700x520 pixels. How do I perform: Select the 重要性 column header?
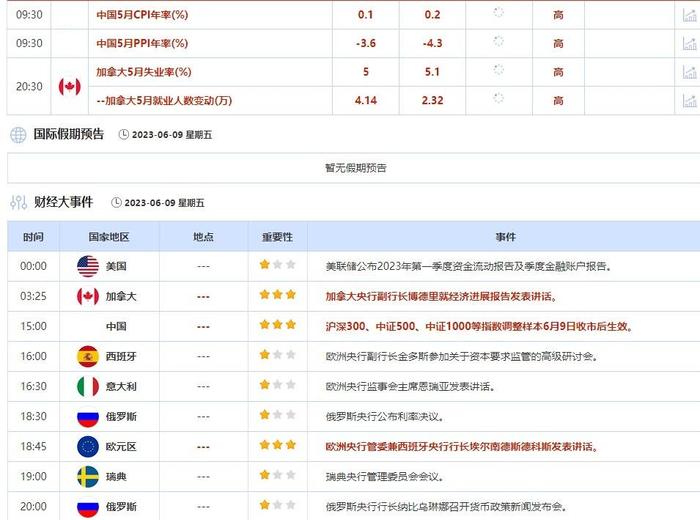click(x=278, y=237)
